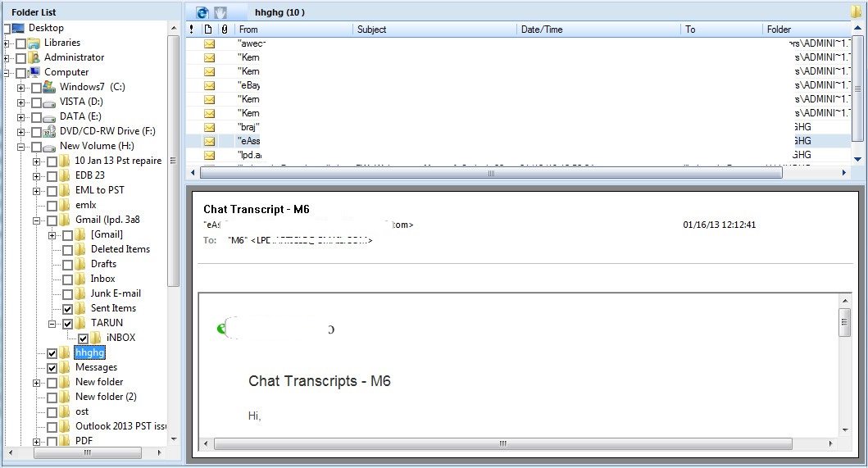
Task: Click the message preview horizontal scrollbar thumb
Action: point(502,443)
